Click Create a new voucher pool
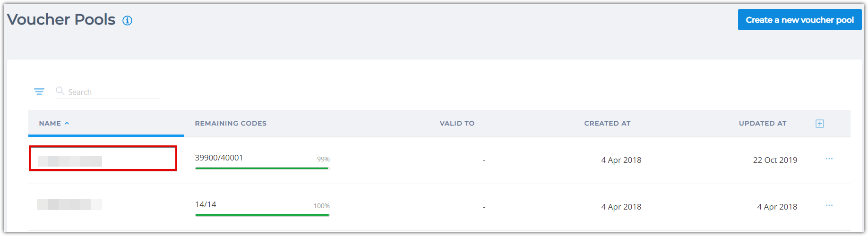The image size is (868, 236). [799, 20]
